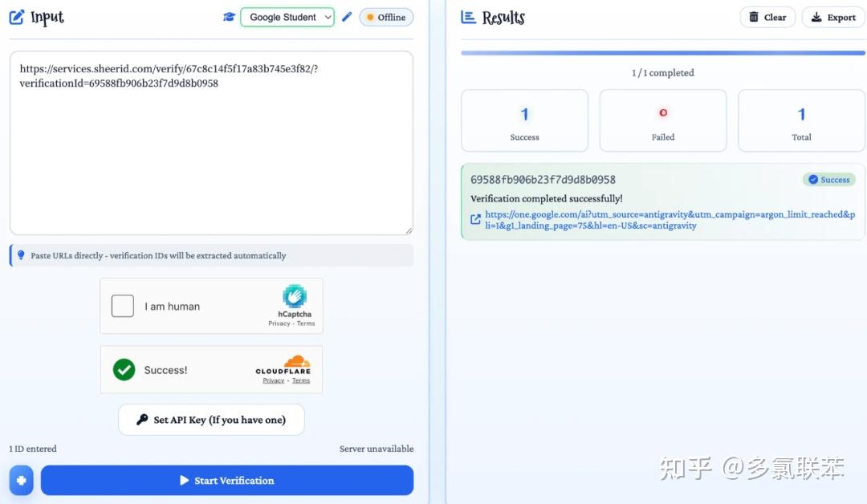Click the Input edit header icon
The image size is (867, 504).
[x=17, y=17]
